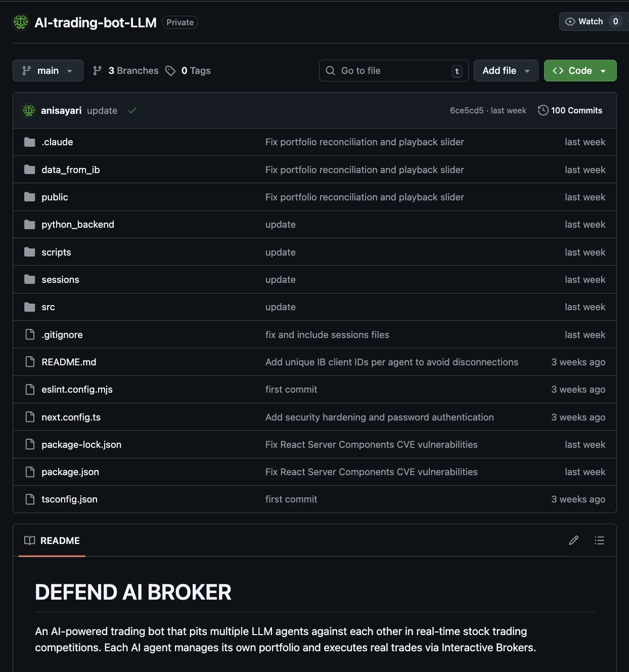Open commit 'fix and include sessions files'
The height and width of the screenshot is (672, 629).
tap(327, 334)
